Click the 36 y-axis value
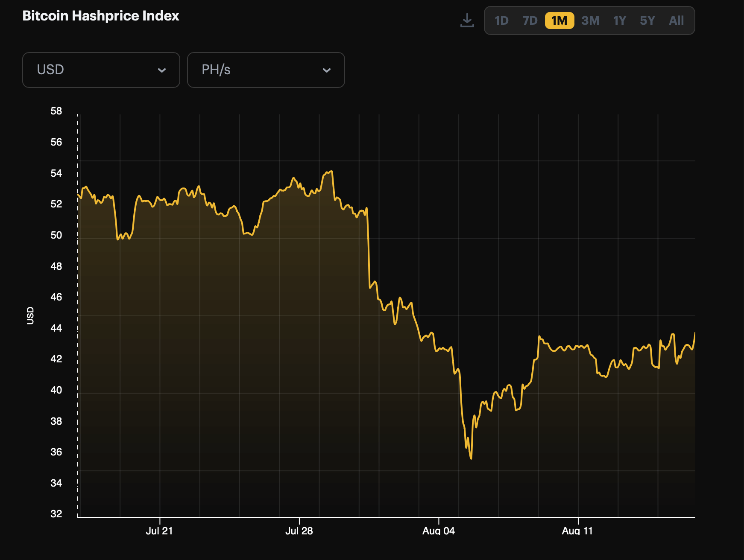Screen dimensions: 744x560 [x=56, y=452]
